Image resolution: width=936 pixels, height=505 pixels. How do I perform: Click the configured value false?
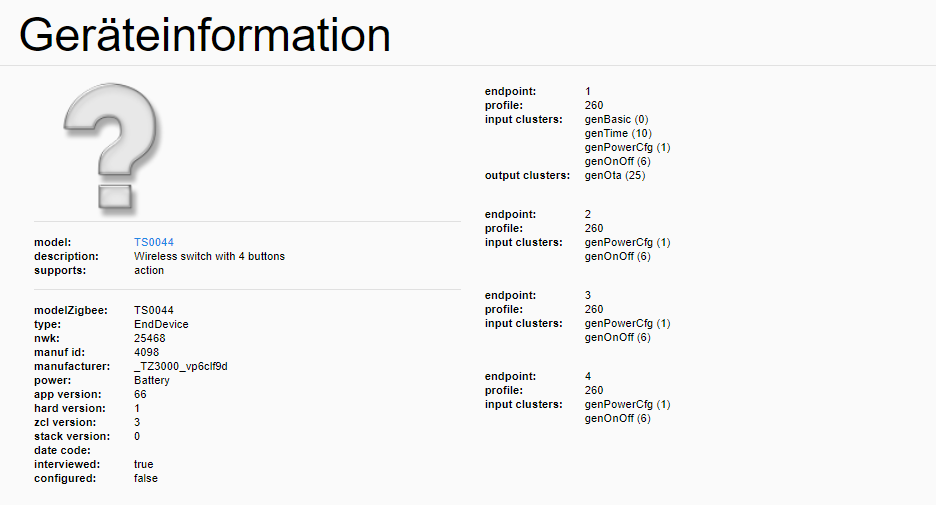(x=146, y=479)
